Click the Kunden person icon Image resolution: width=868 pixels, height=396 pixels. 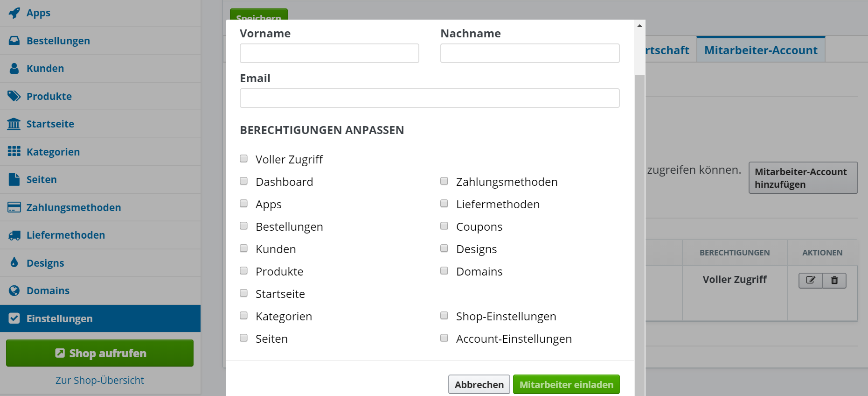click(x=14, y=68)
